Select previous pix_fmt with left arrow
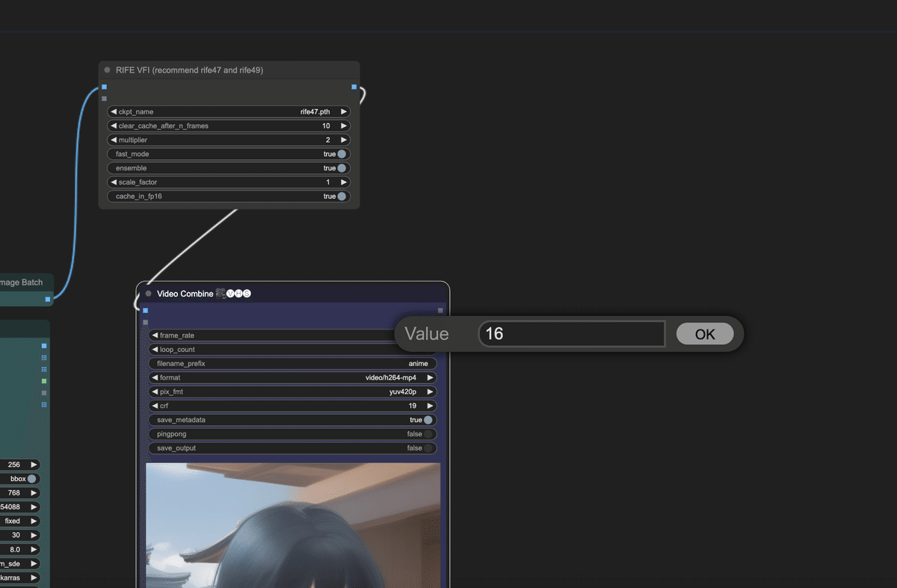Screen dimensions: 897x588 155,392
